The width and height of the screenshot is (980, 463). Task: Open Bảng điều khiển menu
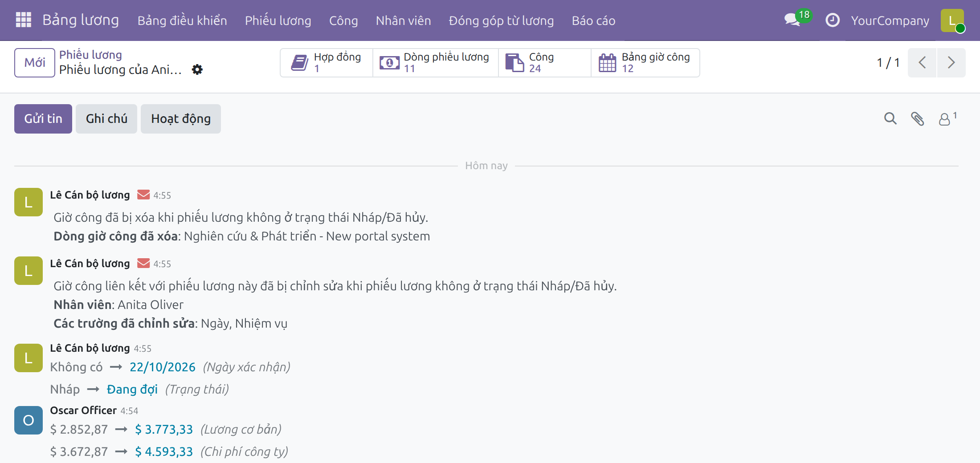(182, 20)
